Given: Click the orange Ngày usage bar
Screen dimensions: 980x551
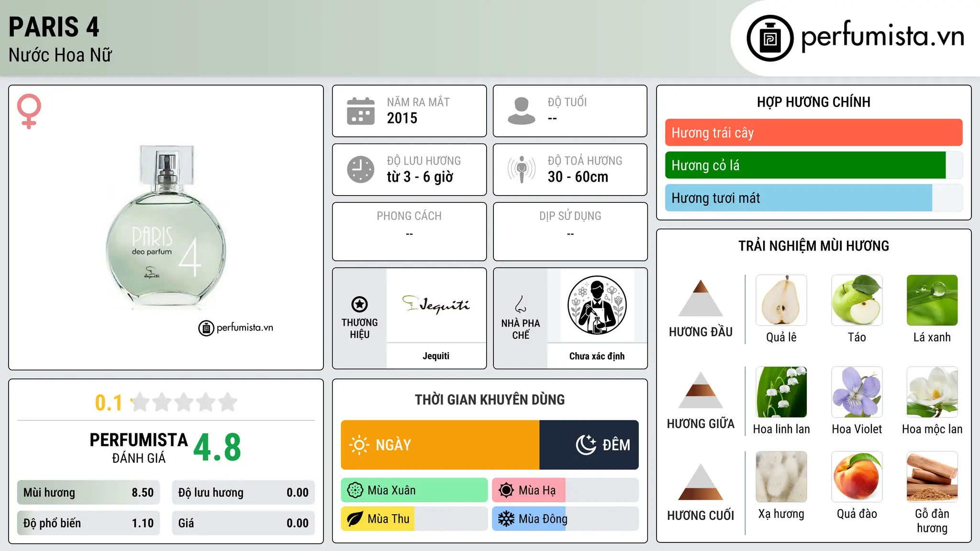Looking at the screenshot, I should tap(440, 445).
